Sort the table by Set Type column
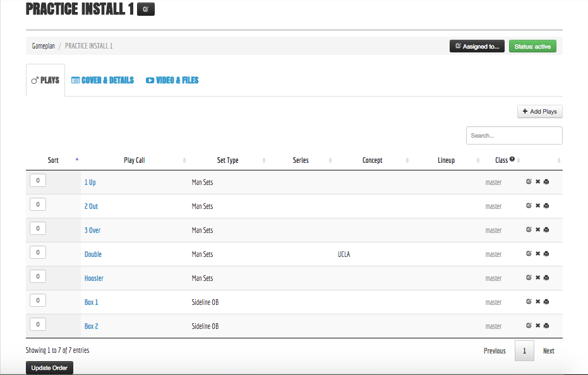The image size is (588, 375). (x=227, y=160)
